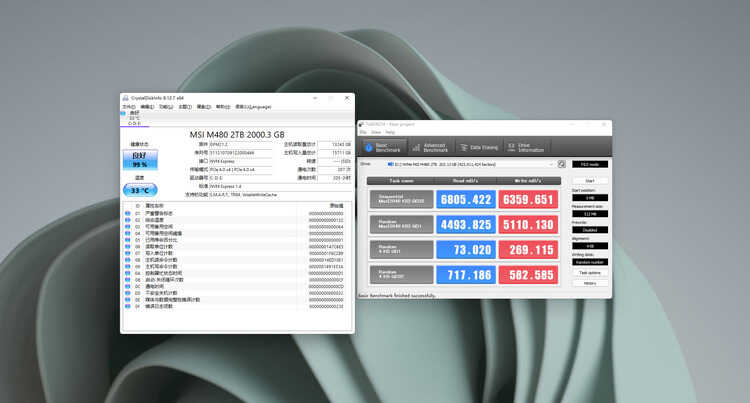Open the Alignment dropdown
Viewport: 750px width, 403px height.
(590, 246)
